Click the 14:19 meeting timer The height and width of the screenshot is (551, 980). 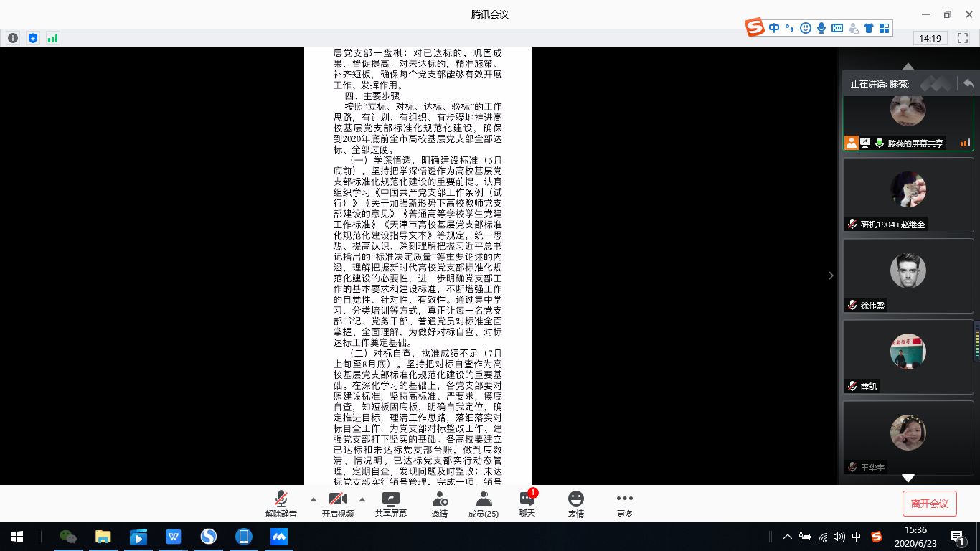tap(930, 38)
